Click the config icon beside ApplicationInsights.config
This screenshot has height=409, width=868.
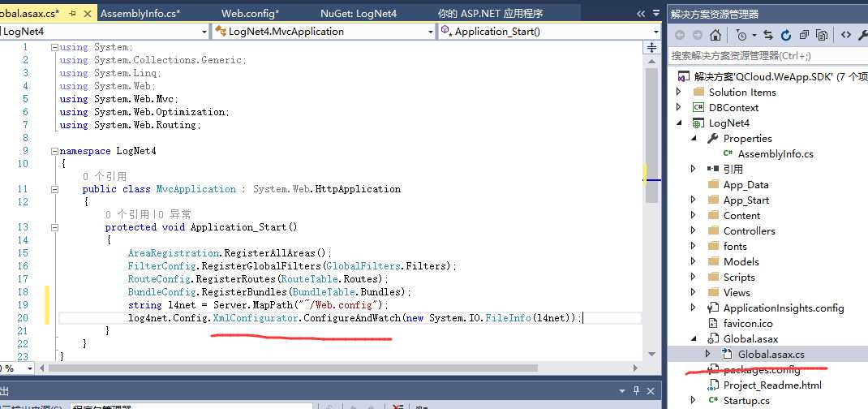pos(713,308)
